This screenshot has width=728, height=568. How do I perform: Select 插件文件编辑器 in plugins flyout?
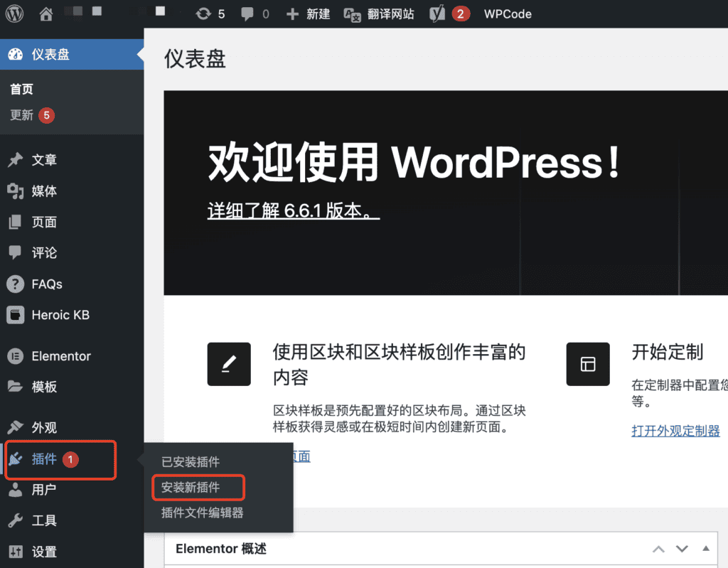point(202,513)
